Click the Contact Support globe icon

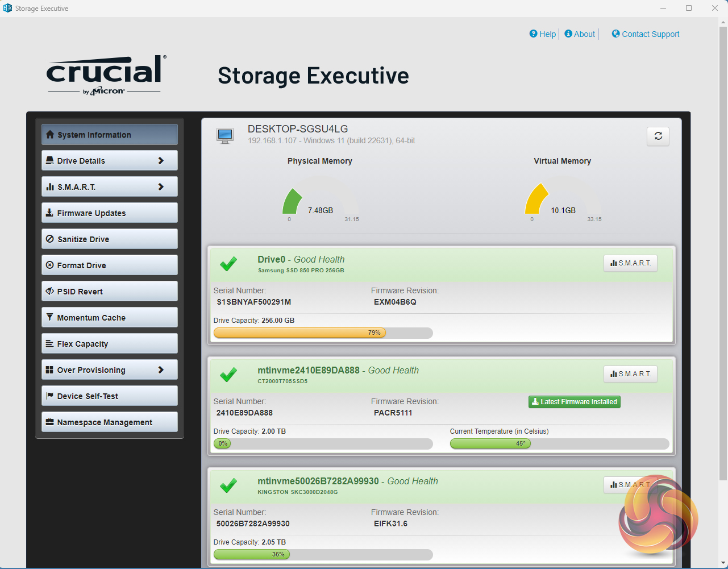[x=615, y=34]
